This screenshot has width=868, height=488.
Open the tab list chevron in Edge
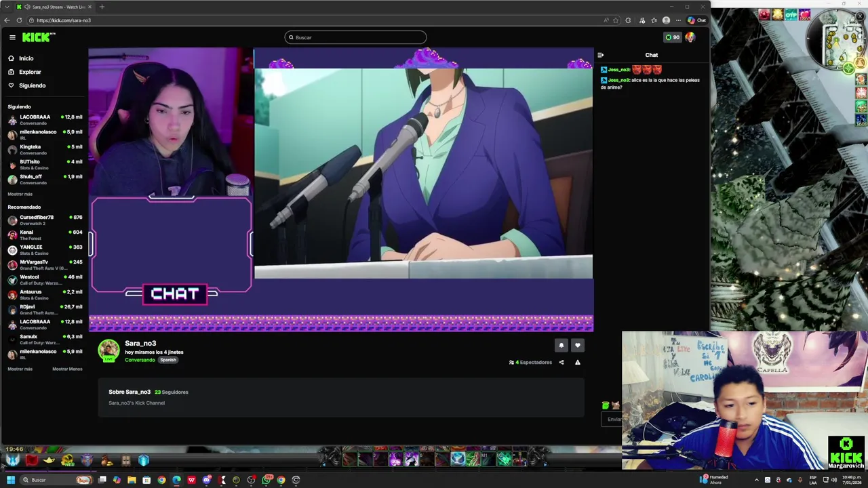click(7, 7)
